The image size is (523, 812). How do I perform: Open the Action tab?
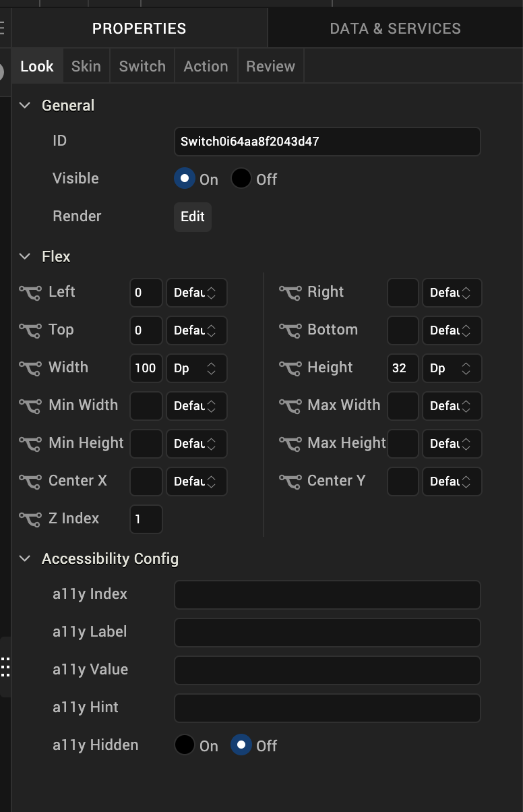tap(206, 66)
